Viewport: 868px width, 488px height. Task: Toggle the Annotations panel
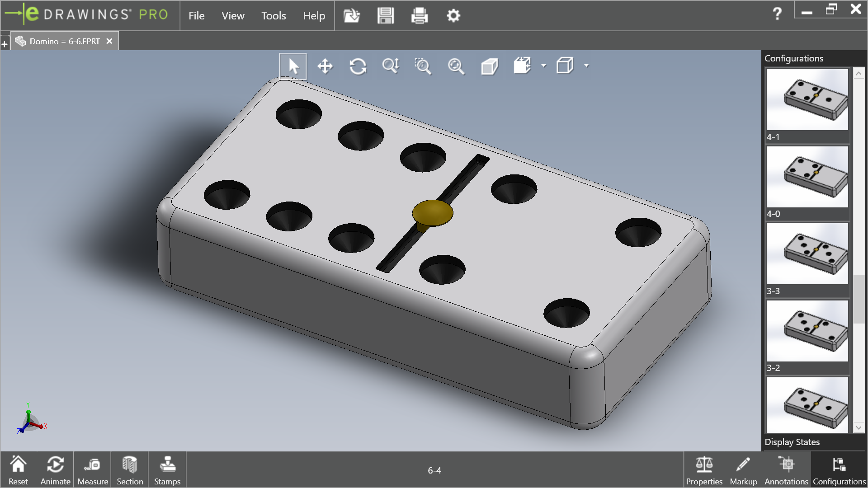(x=786, y=470)
